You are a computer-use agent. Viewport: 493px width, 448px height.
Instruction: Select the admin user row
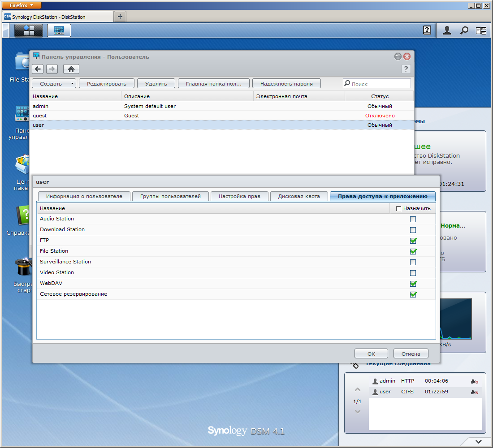[222, 106]
